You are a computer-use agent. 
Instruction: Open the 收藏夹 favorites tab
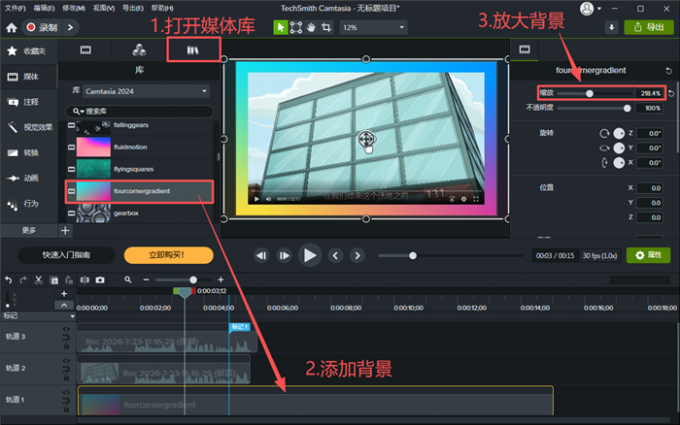click(28, 51)
